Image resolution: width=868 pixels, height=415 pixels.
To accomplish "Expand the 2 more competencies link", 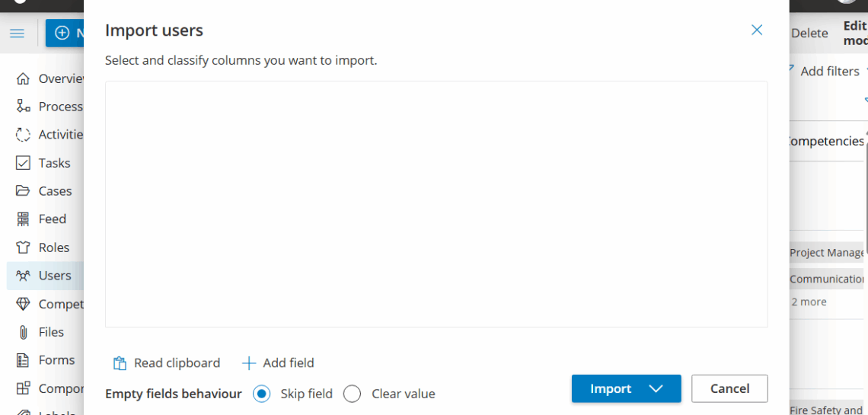I will (809, 302).
